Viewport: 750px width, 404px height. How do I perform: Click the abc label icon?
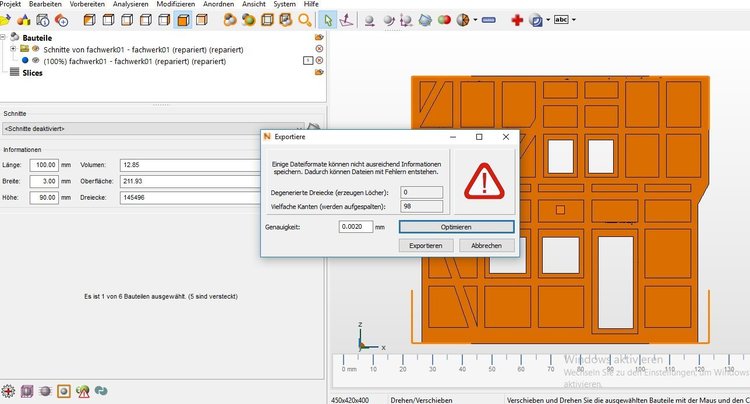point(561,20)
